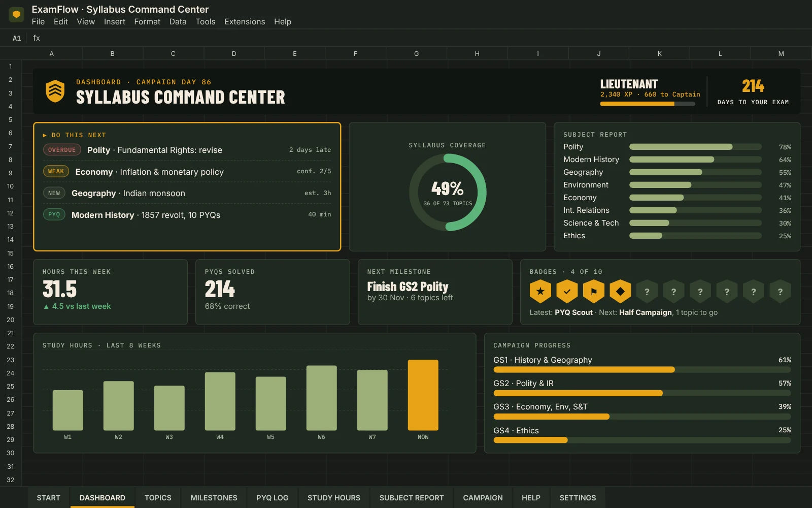Switch to the MILESTONES sheet tab

(x=214, y=498)
